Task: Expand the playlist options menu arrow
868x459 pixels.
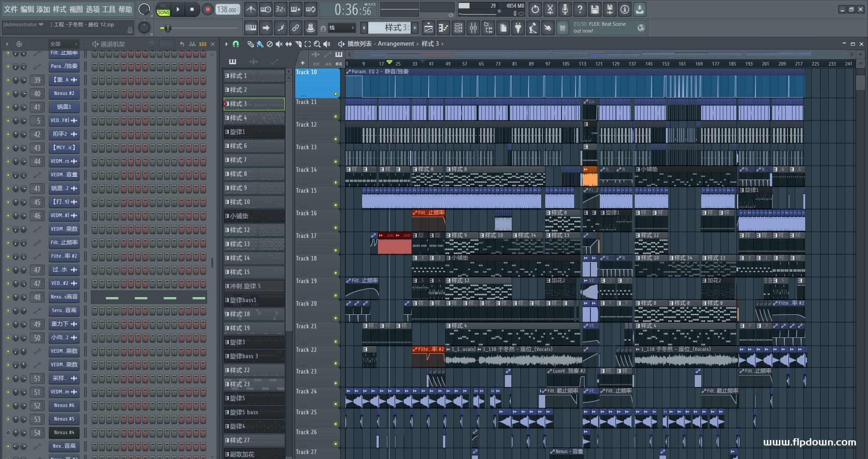Action: pyautogui.click(x=226, y=44)
